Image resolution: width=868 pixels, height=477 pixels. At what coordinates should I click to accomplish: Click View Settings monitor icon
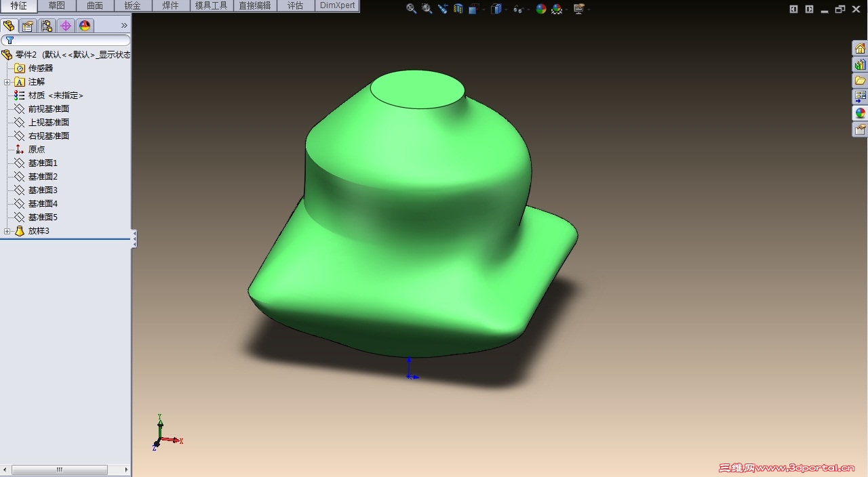coord(578,9)
